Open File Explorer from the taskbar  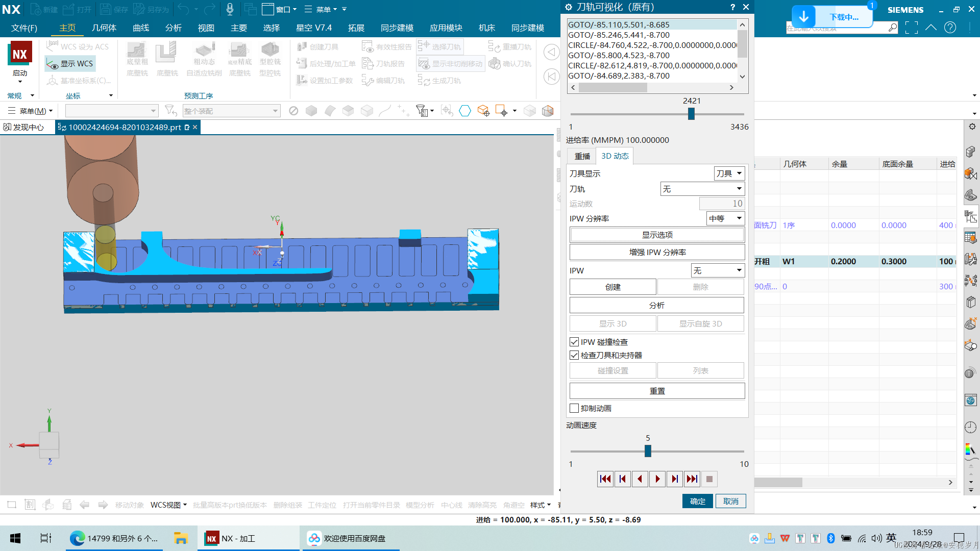coord(180,538)
